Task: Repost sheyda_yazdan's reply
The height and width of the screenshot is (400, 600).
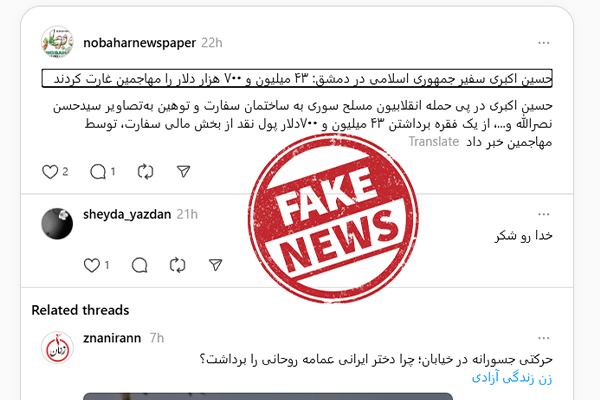Action: click(x=178, y=265)
